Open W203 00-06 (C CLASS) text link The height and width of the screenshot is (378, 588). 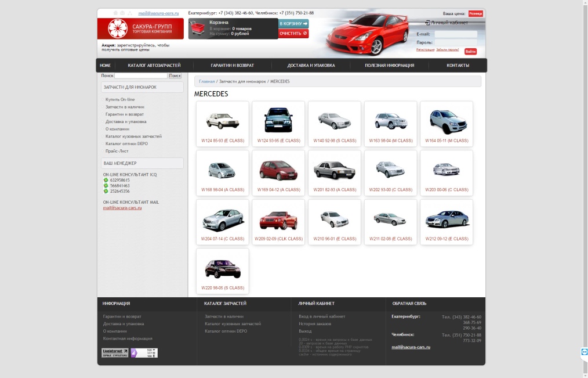click(447, 189)
